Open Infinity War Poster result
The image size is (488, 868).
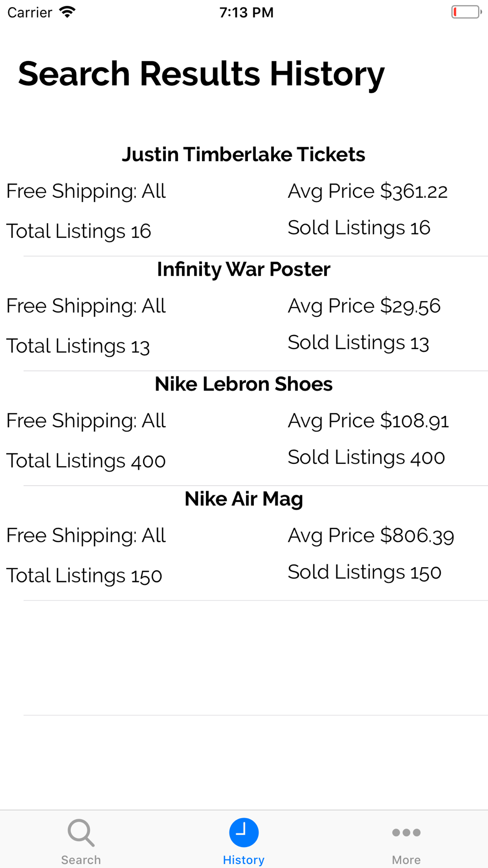click(x=244, y=269)
